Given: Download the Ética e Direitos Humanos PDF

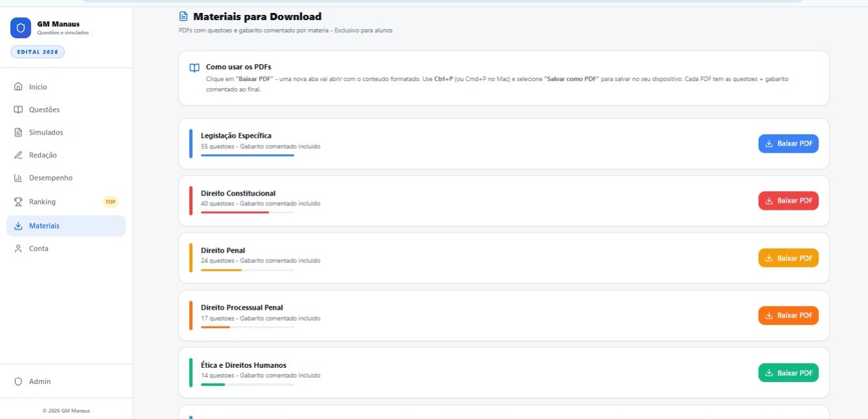Looking at the screenshot, I should click(x=788, y=373).
